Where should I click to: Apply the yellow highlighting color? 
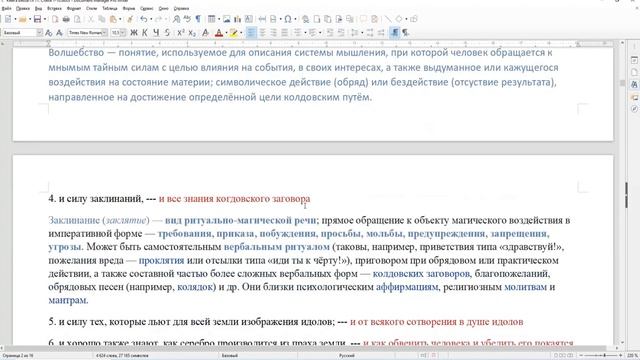click(x=233, y=33)
